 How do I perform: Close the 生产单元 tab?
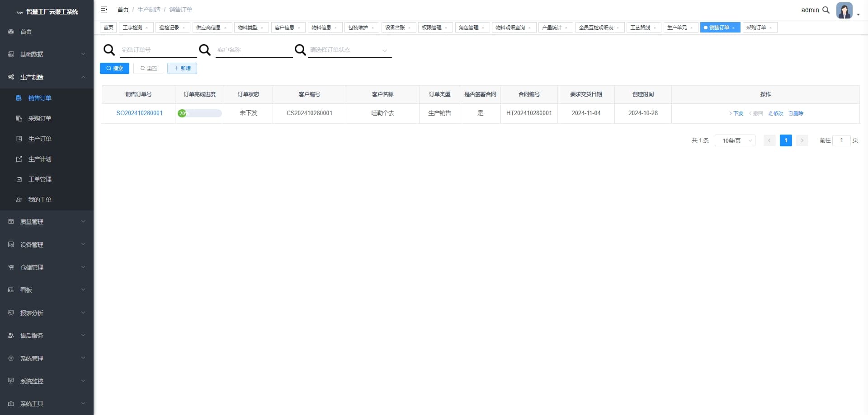[692, 28]
